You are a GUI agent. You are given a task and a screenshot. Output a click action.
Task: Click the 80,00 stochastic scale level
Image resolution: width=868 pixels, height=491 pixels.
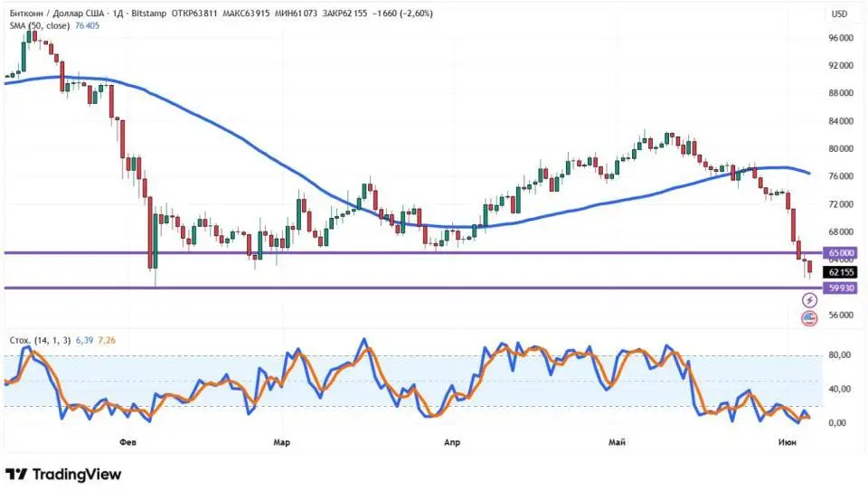(840, 354)
